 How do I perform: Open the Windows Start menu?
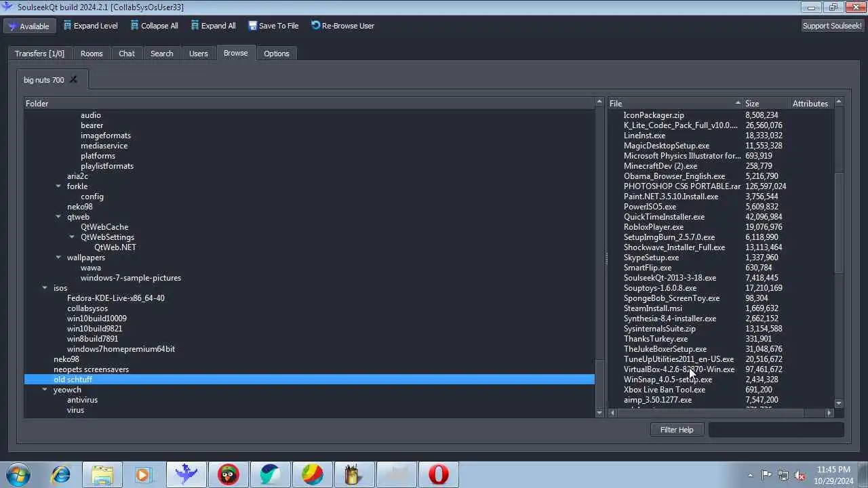[x=18, y=474]
